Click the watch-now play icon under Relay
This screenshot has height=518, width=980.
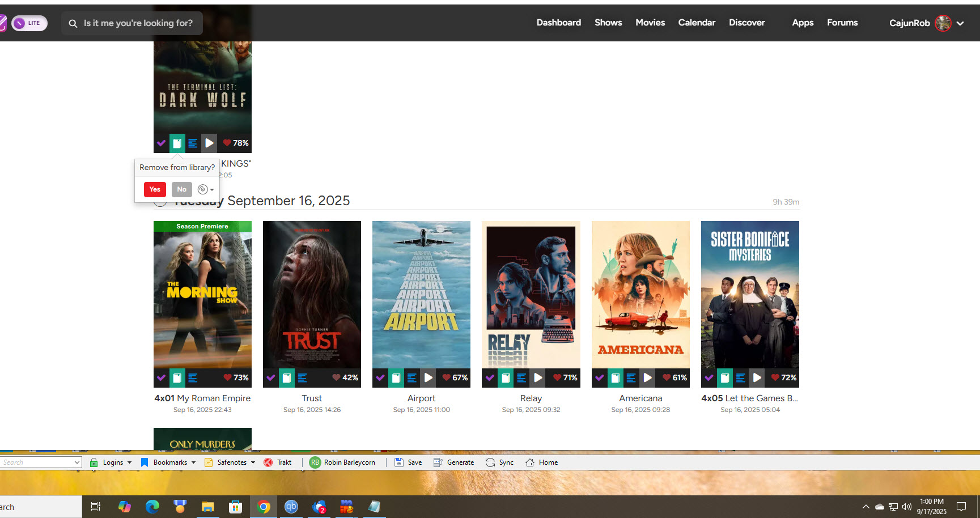click(538, 378)
